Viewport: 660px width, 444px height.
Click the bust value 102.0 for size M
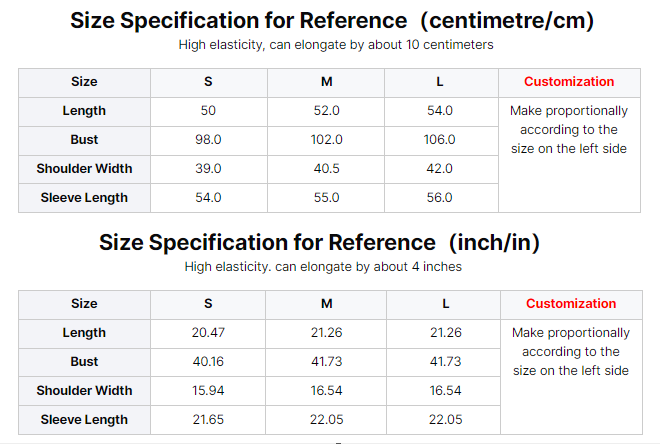(x=327, y=140)
